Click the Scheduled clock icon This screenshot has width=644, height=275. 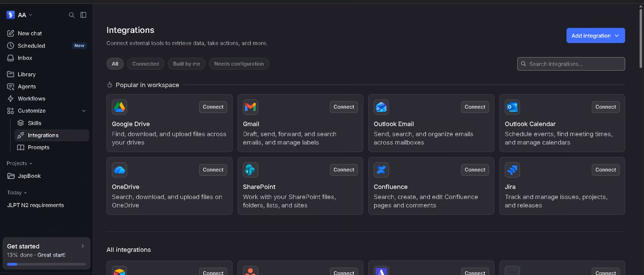pyautogui.click(x=10, y=46)
